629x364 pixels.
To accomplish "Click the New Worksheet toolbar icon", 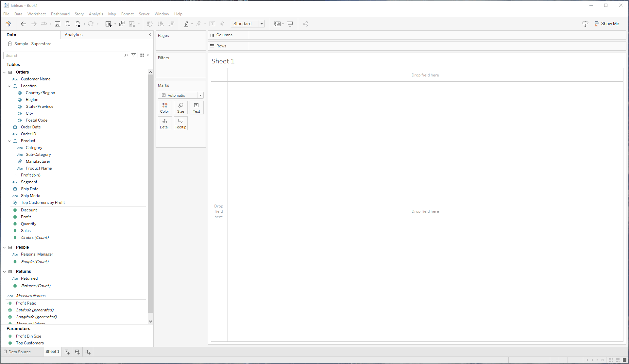I will 109,24.
